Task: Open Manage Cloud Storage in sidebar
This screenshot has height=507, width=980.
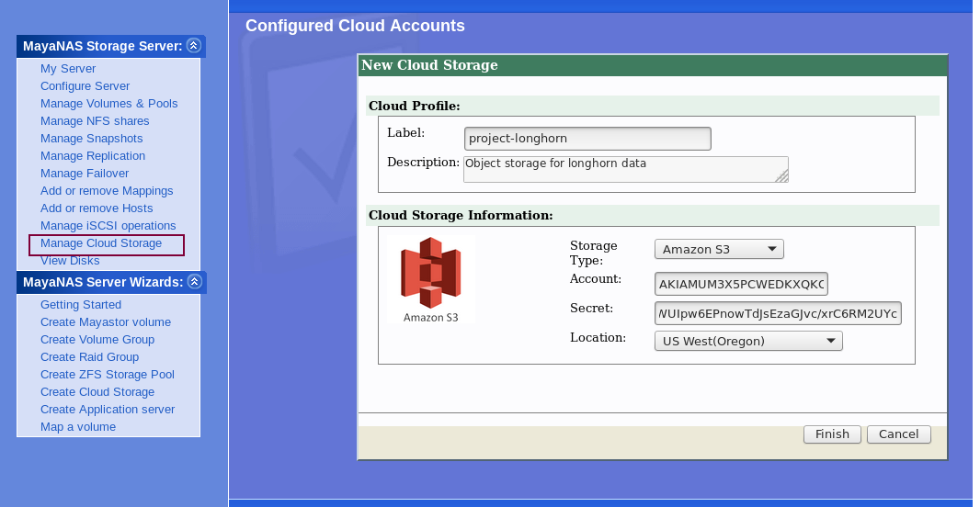Action: 101,243
